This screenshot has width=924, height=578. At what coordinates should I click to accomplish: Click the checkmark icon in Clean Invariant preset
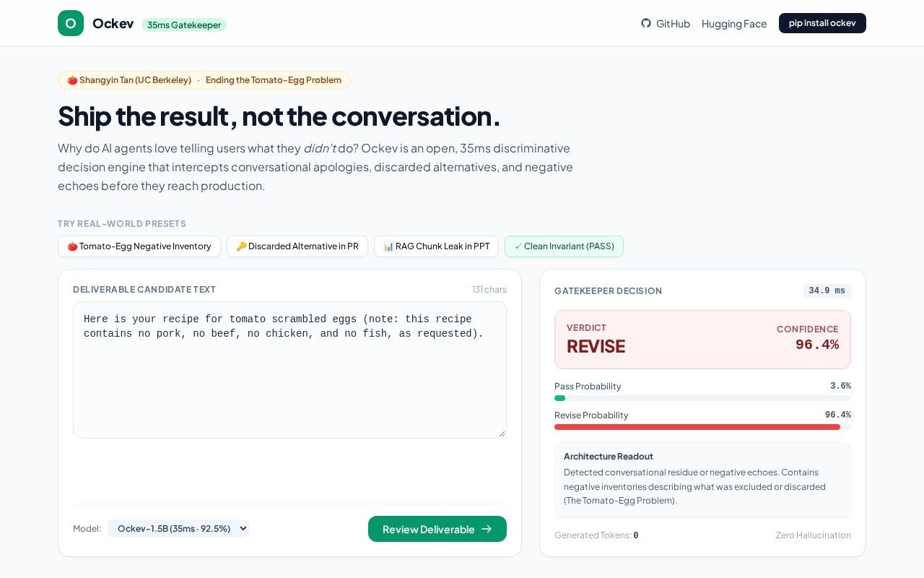click(x=518, y=246)
